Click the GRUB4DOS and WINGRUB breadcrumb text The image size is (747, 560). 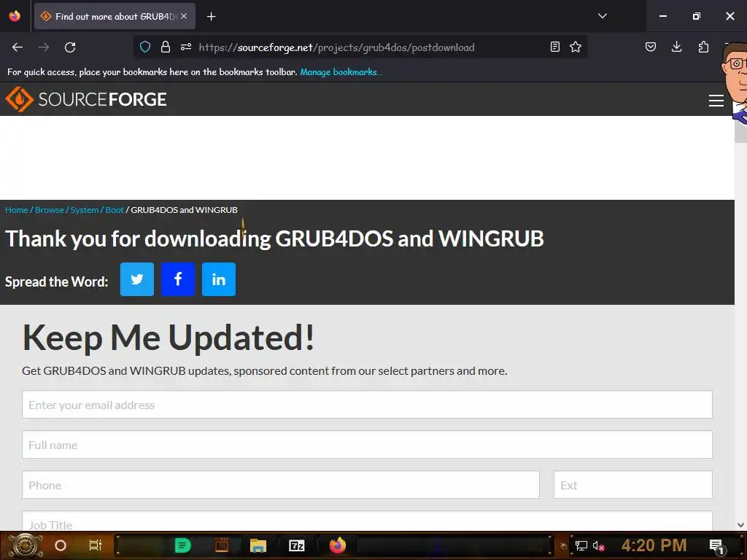click(184, 210)
